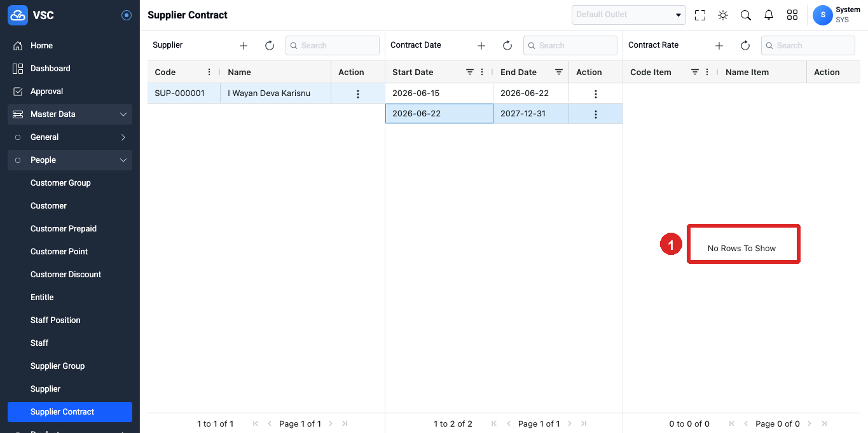
Task: Select end date 2027-12-31 cell
Action: click(x=531, y=114)
